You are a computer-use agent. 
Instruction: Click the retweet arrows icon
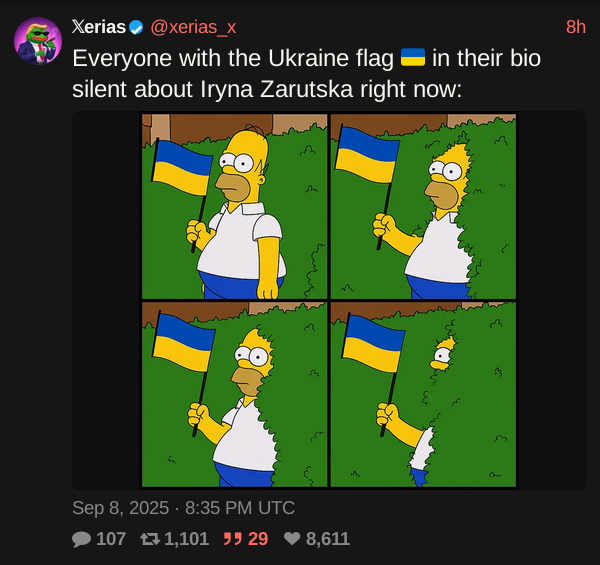(150, 539)
